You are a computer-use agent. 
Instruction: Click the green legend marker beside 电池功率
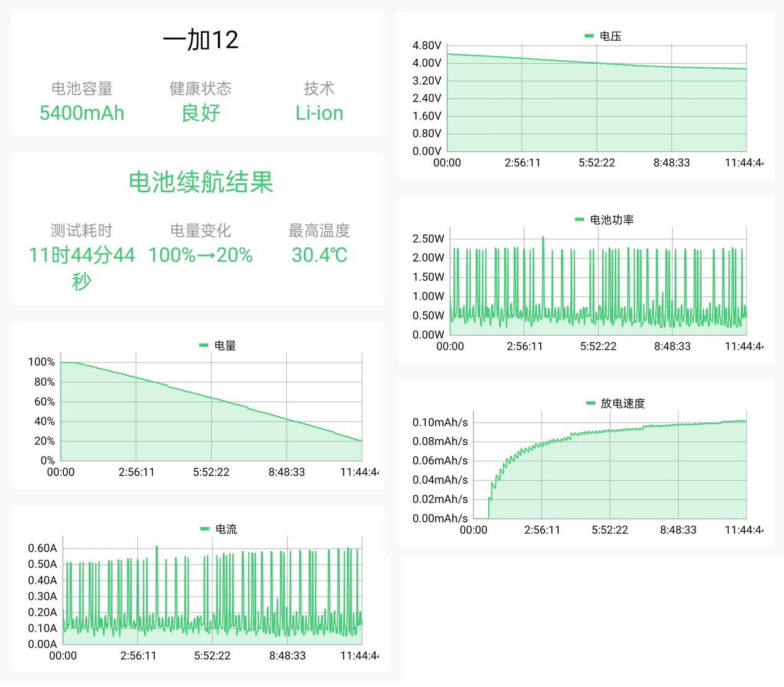[x=580, y=220]
